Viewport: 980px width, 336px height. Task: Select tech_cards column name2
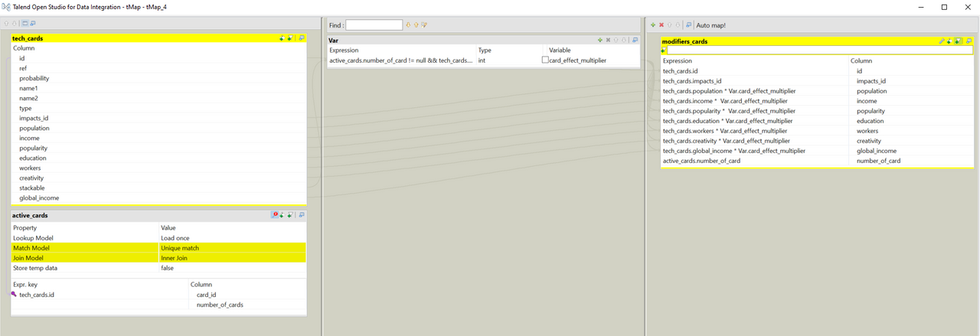[28, 98]
